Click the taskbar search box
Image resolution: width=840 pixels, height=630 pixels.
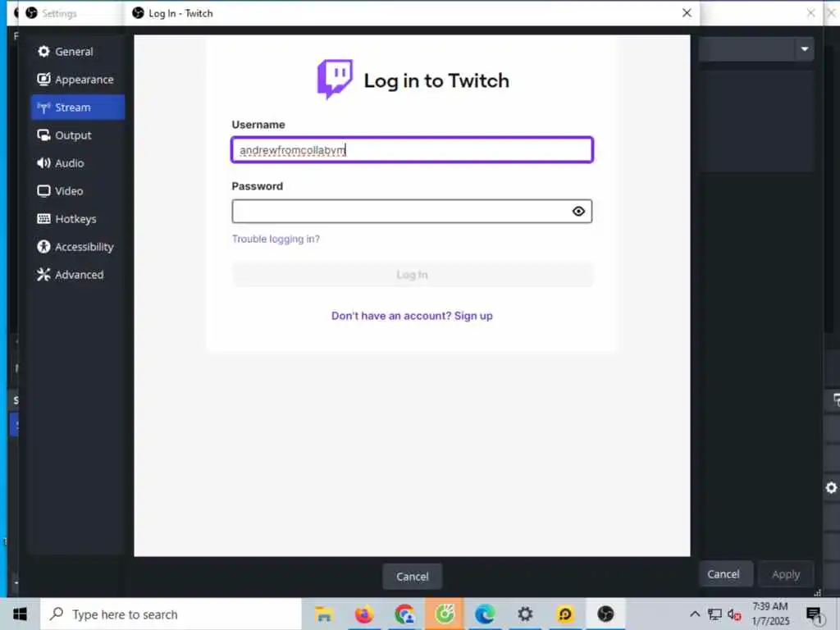171,614
